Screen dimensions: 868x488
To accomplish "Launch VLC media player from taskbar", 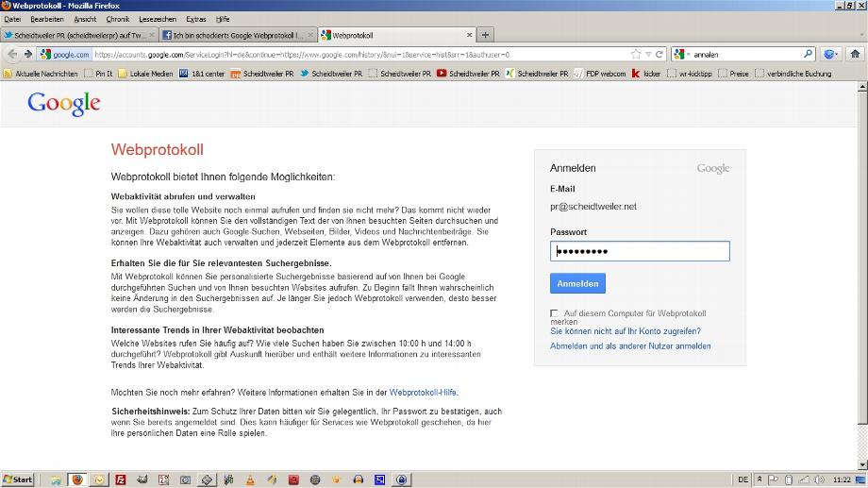I will 250,480.
